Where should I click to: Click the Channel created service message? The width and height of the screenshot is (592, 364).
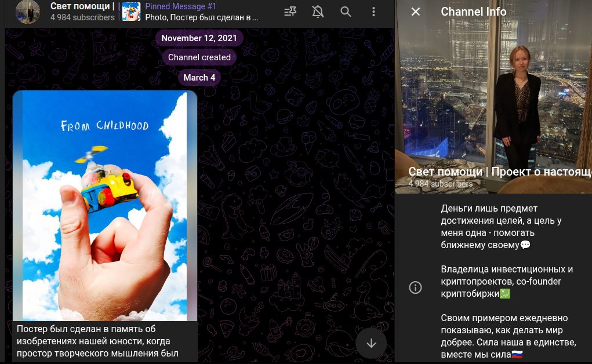pyautogui.click(x=199, y=57)
